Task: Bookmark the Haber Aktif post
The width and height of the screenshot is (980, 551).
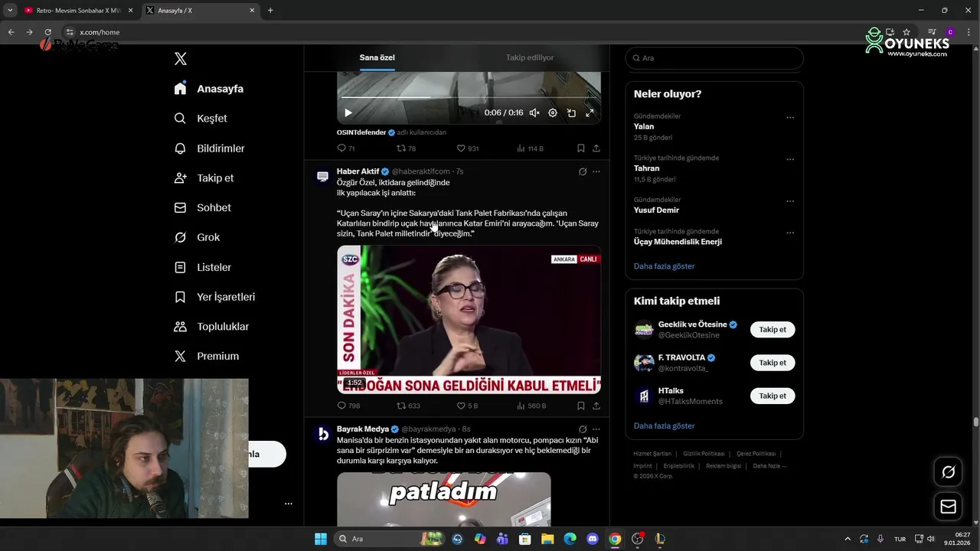Action: (581, 406)
